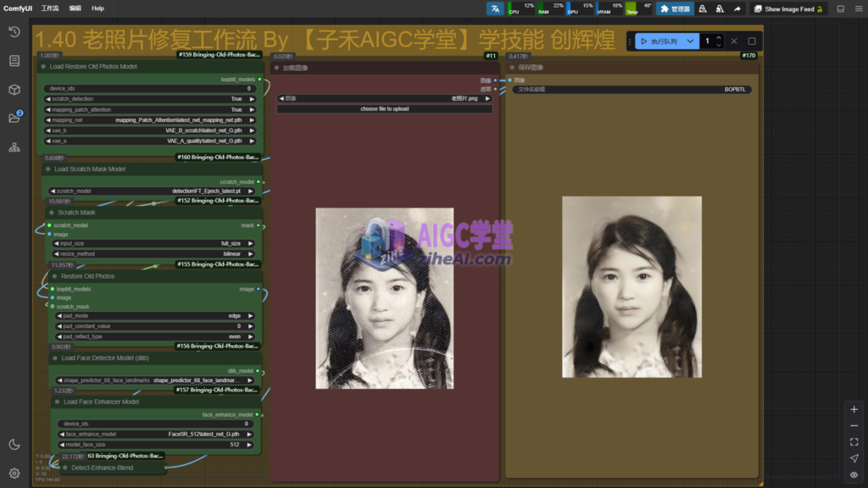Click the device_ids field in Load Restore node
The image size is (868, 488).
click(150, 88)
